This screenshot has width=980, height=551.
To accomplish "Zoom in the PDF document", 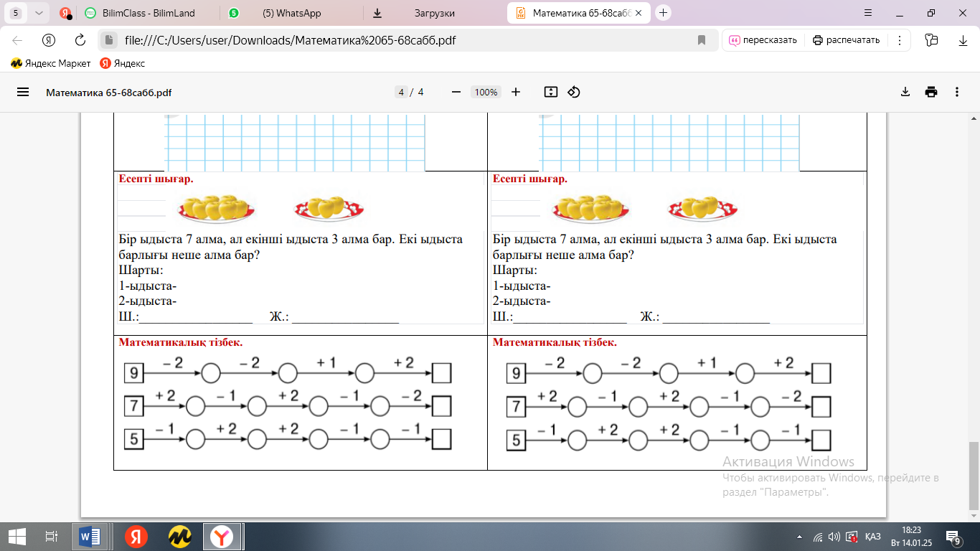I will (515, 92).
